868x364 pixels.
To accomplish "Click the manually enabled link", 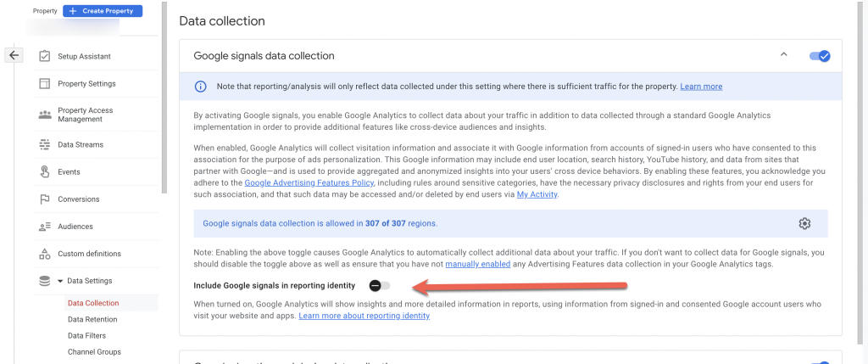I will coord(478,264).
